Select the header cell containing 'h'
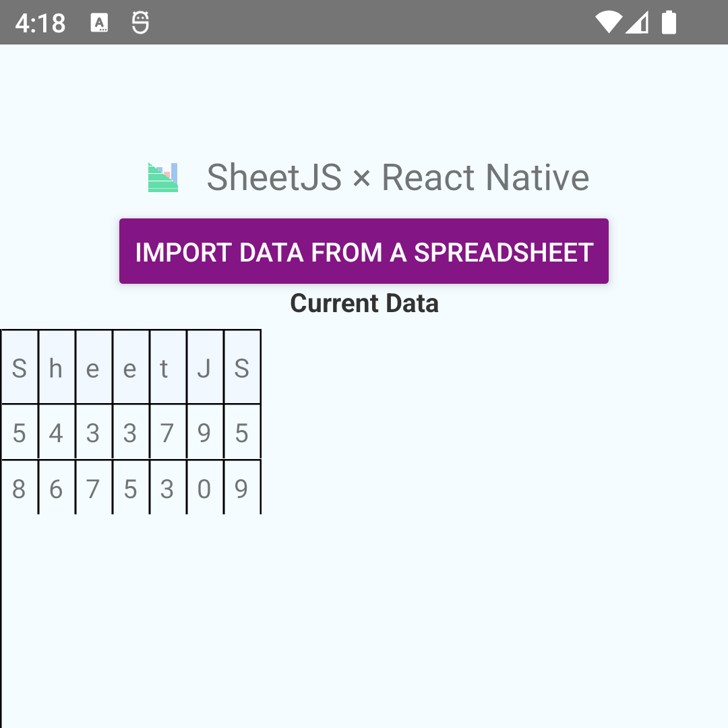728x728 pixels. coord(56,367)
